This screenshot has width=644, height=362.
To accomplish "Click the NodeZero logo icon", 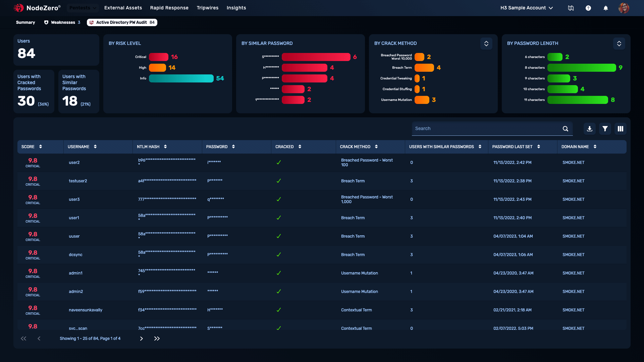I will (19, 8).
